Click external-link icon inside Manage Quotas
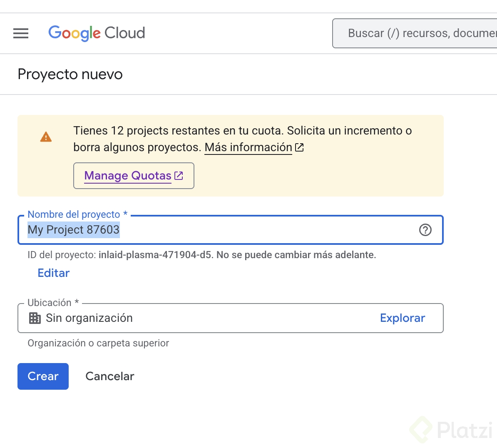 click(179, 176)
